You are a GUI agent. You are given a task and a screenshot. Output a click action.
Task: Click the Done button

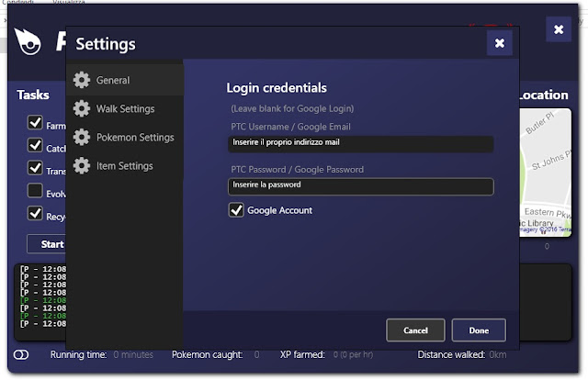point(479,330)
